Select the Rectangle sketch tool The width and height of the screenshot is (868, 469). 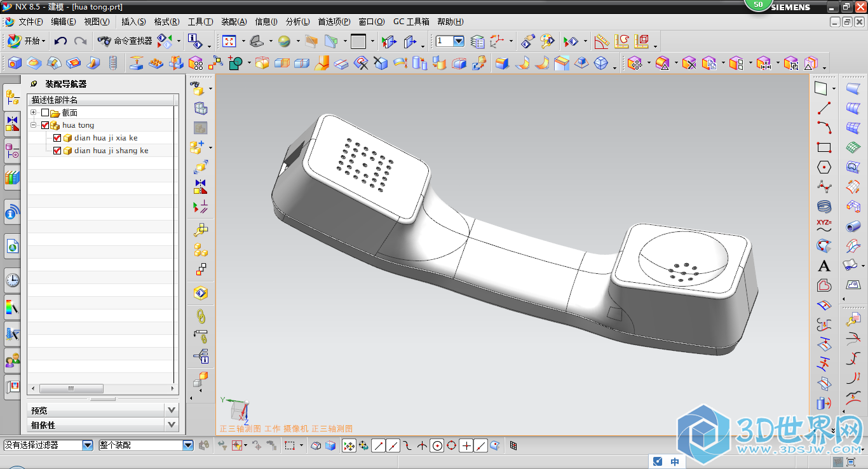point(824,147)
